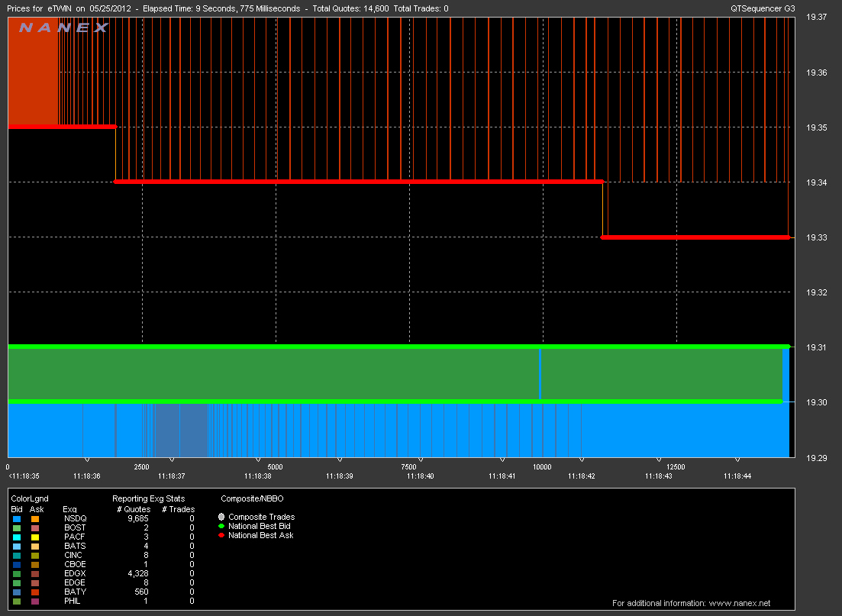Select the BOST exchange name
Image resolution: width=842 pixels, height=616 pixels.
click(x=75, y=528)
